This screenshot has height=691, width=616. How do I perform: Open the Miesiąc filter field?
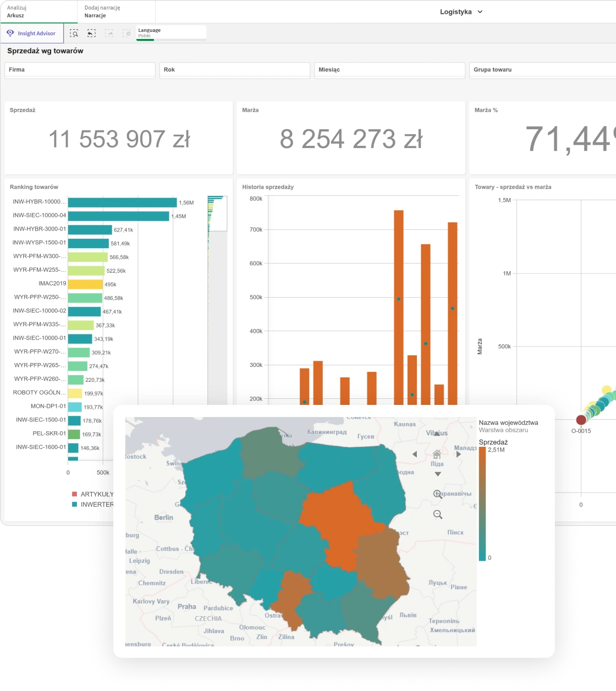pos(389,70)
